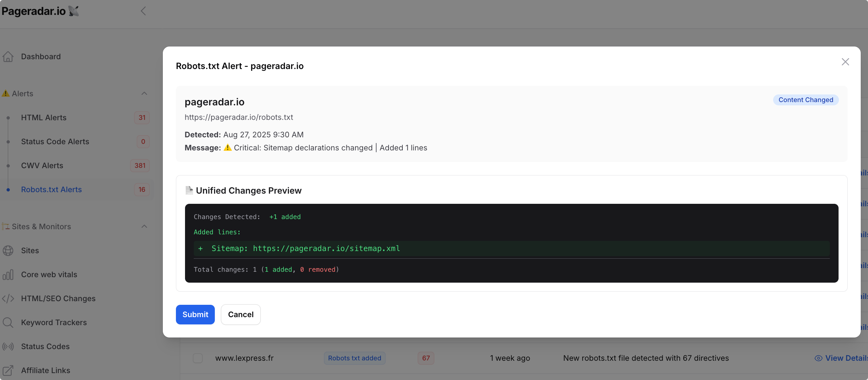Click the +1 added text in diff
The width and height of the screenshot is (868, 380).
click(x=285, y=217)
